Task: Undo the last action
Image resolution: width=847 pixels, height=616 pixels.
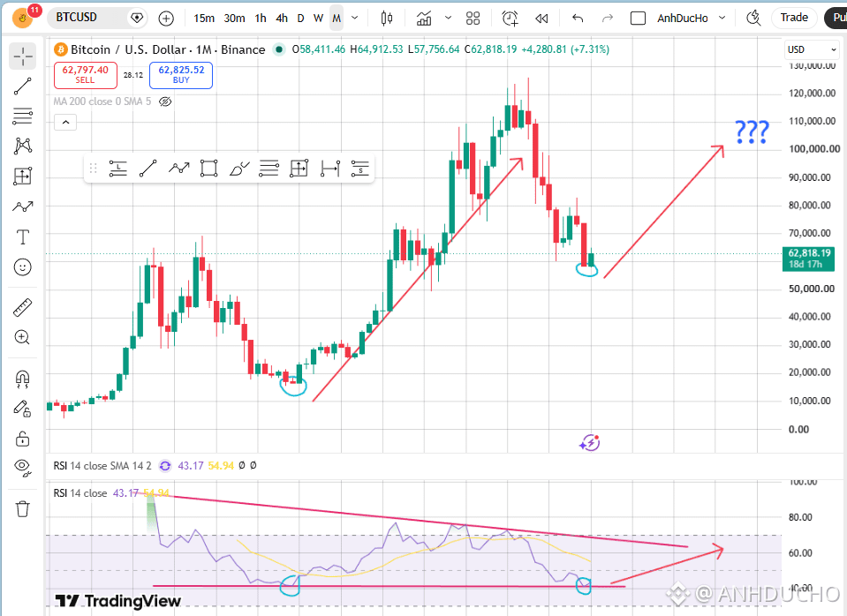Action: click(x=578, y=19)
